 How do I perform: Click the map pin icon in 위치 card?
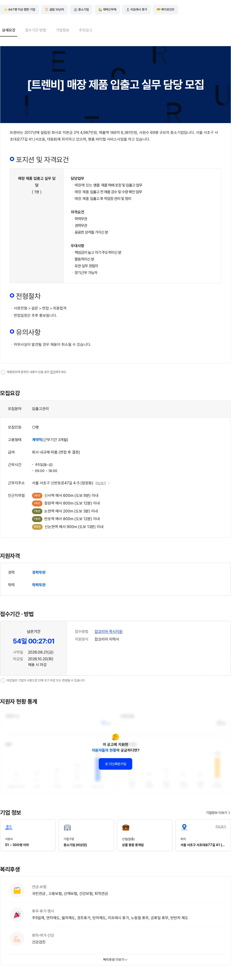coord(184,827)
